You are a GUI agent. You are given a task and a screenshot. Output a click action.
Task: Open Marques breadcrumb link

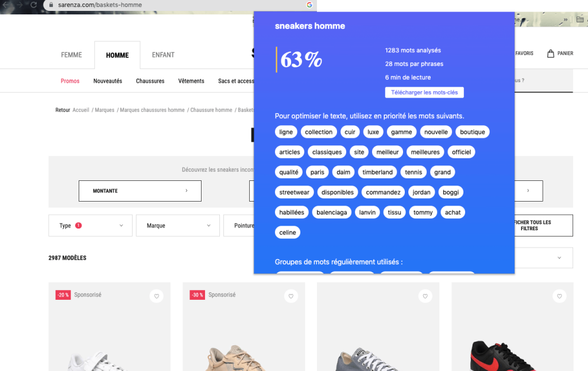tap(105, 110)
